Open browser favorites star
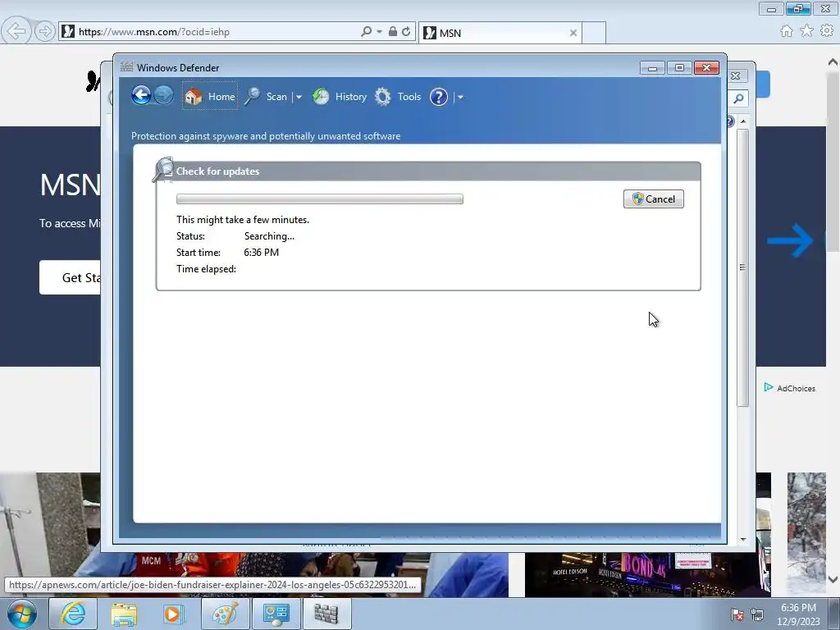This screenshot has width=840, height=630. point(806,31)
